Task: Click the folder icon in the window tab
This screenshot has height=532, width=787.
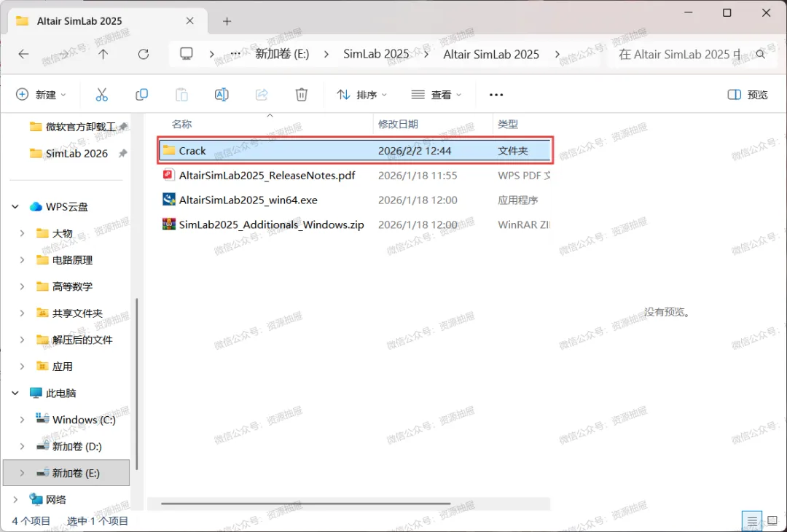Action: pos(22,21)
